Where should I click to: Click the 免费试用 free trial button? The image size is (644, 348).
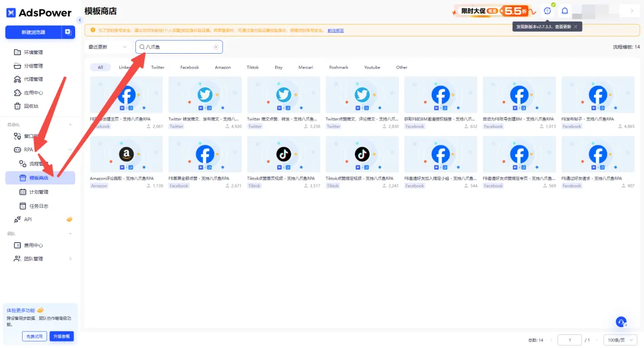35,336
